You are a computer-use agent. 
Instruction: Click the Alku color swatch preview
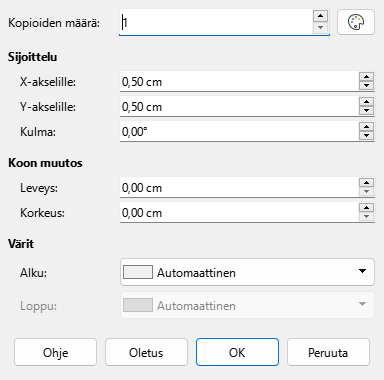pos(138,272)
